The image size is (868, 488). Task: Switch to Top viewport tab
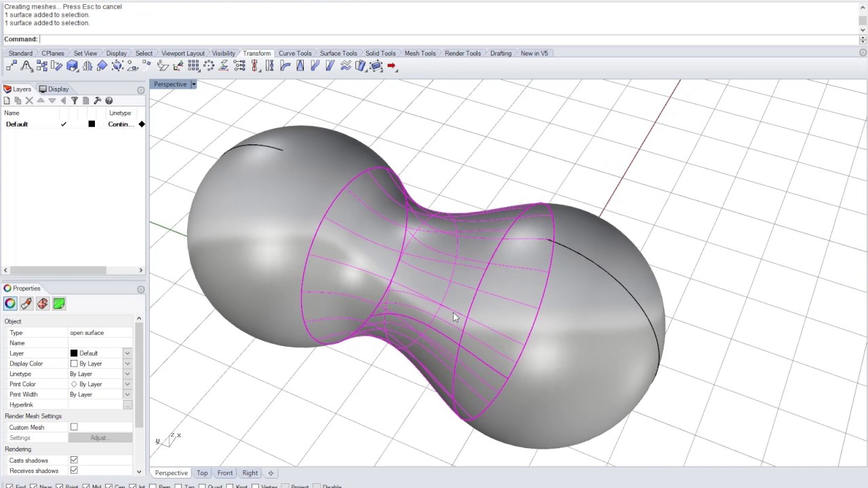point(202,473)
